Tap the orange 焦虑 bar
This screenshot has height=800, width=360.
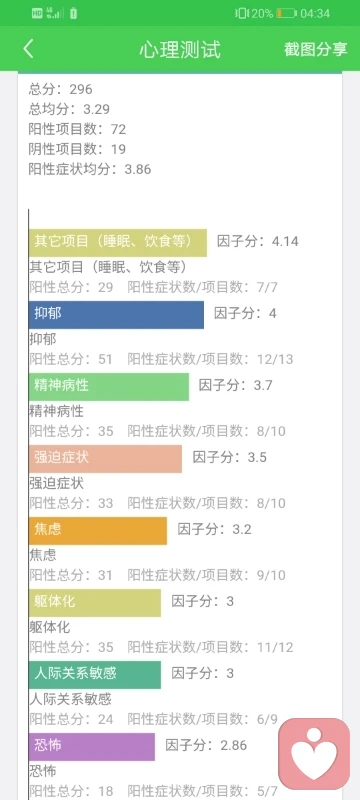[x=98, y=530]
